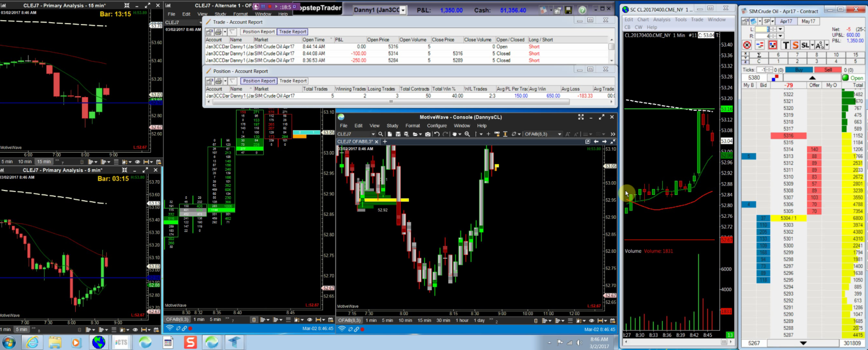The height and width of the screenshot is (350, 868).
Task: Take a chart screenshot with the camera icon
Action: pyautogui.click(x=428, y=134)
